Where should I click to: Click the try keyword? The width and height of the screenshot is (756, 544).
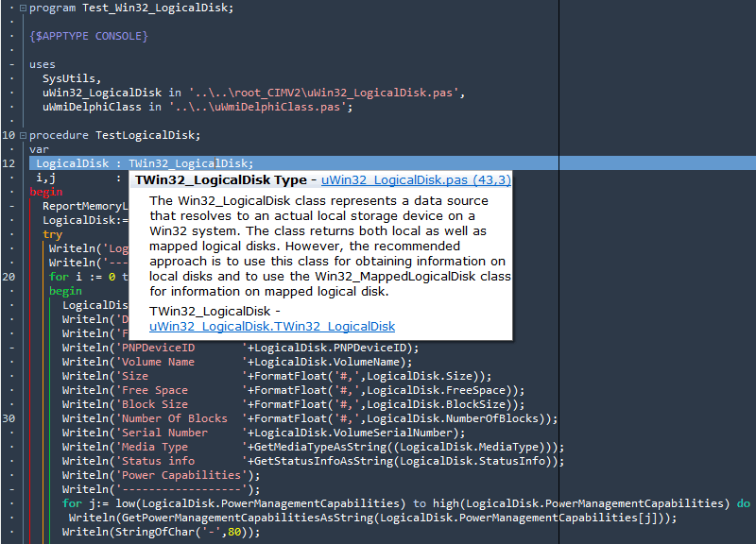coord(53,234)
